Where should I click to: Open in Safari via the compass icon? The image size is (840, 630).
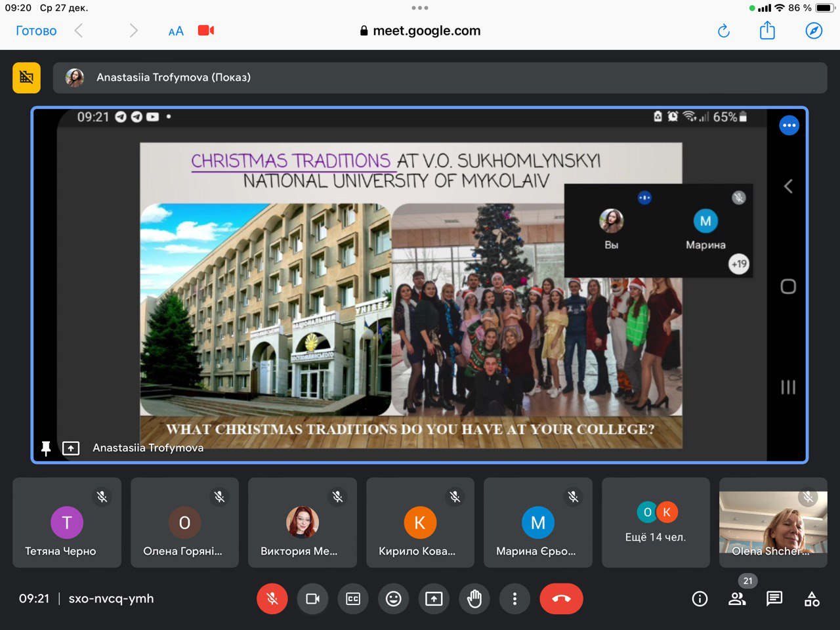[x=814, y=31]
